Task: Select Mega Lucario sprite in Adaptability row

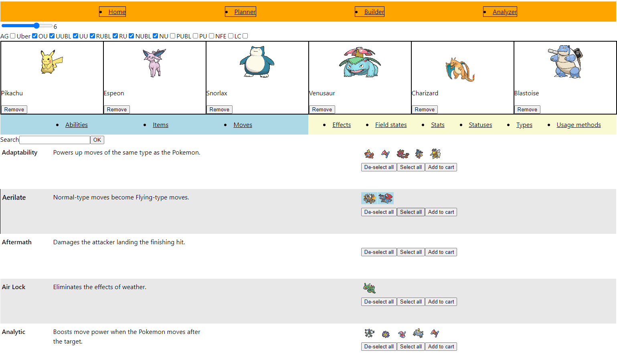Action: (x=419, y=154)
